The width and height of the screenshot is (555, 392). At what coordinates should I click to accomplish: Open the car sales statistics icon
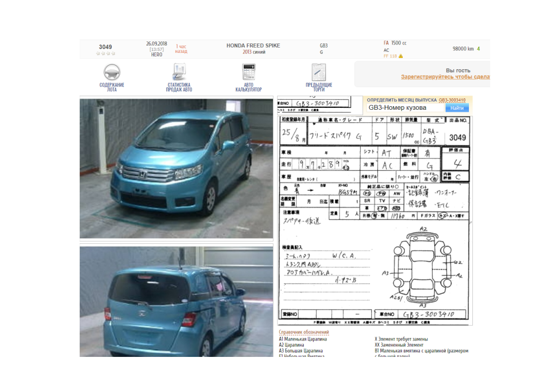tap(179, 72)
